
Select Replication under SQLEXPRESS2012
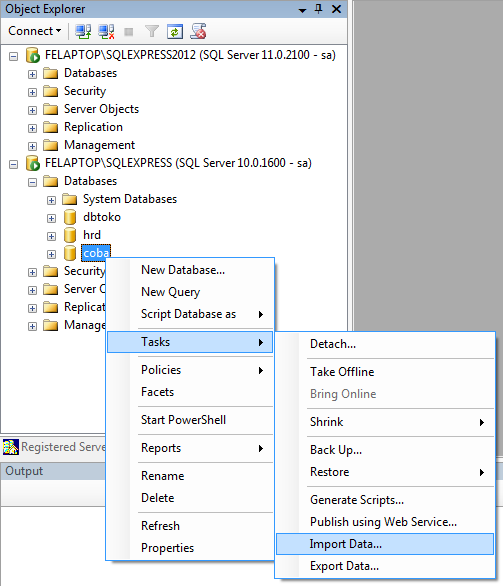coord(93,127)
